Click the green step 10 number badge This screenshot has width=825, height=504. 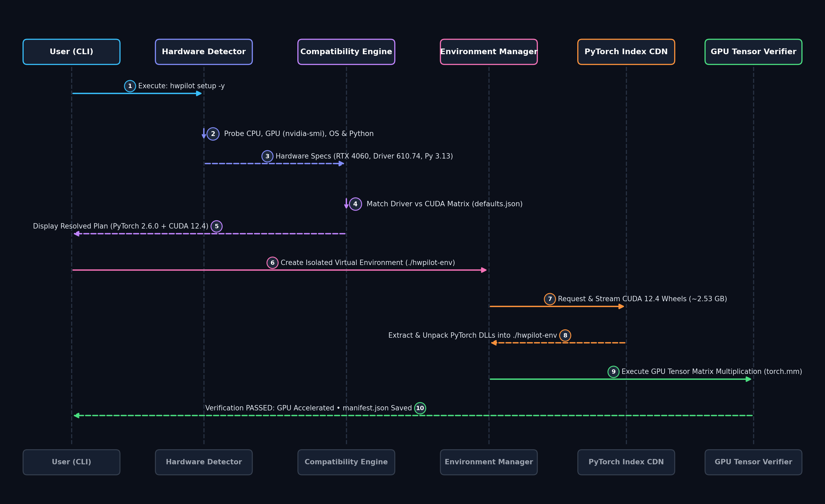point(420,408)
